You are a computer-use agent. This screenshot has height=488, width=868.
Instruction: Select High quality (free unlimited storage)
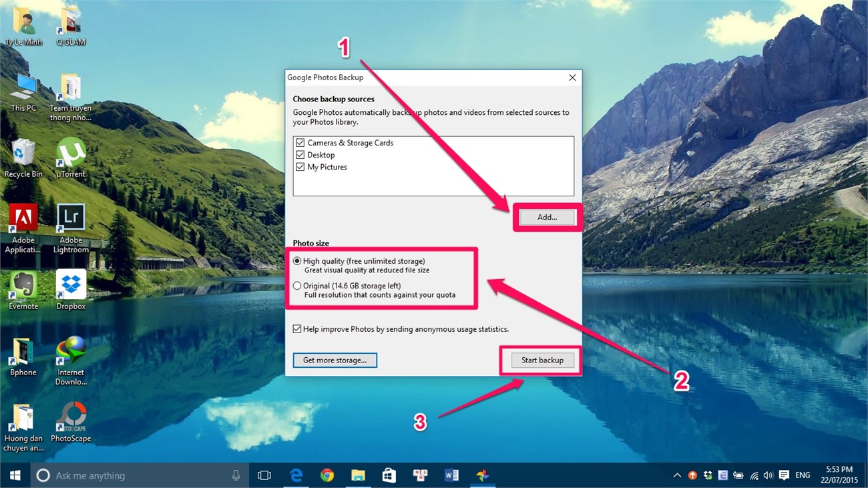pos(297,261)
